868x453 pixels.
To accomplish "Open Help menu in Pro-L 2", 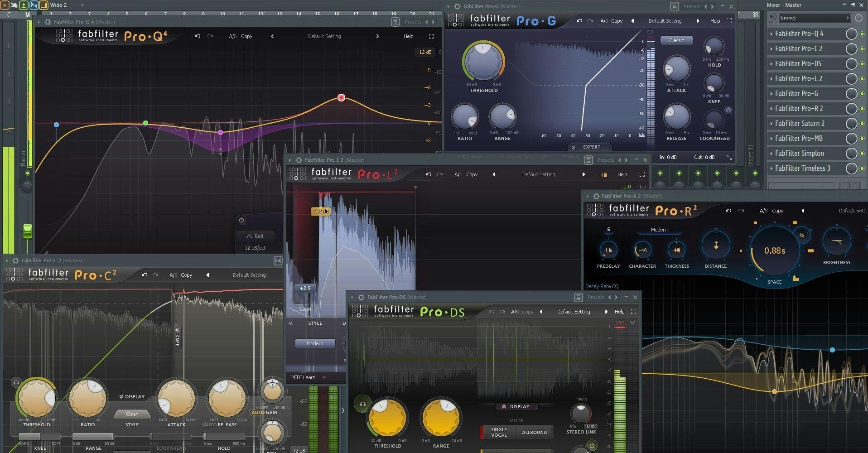I will [x=622, y=174].
